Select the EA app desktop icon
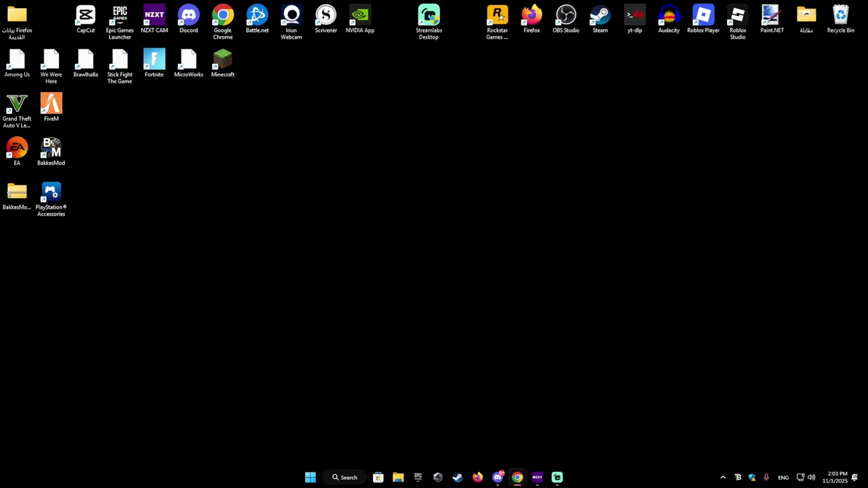Image resolution: width=868 pixels, height=488 pixels. click(x=17, y=151)
